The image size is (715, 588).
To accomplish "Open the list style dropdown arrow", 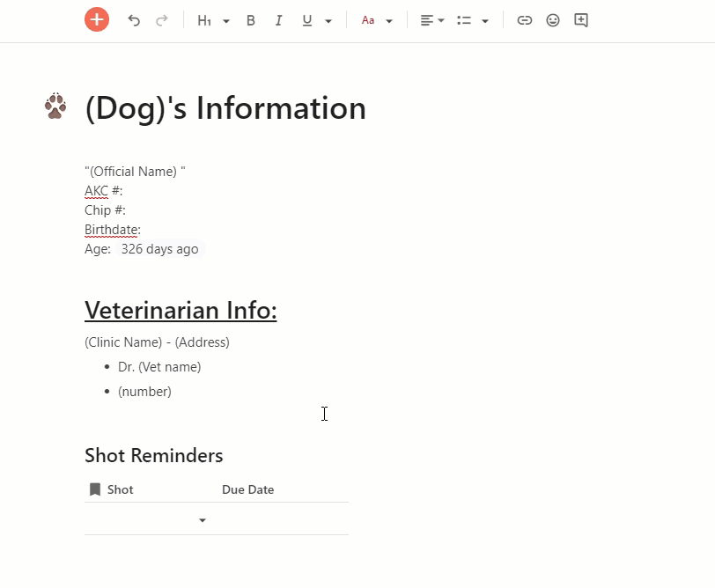I will pyautogui.click(x=484, y=19).
